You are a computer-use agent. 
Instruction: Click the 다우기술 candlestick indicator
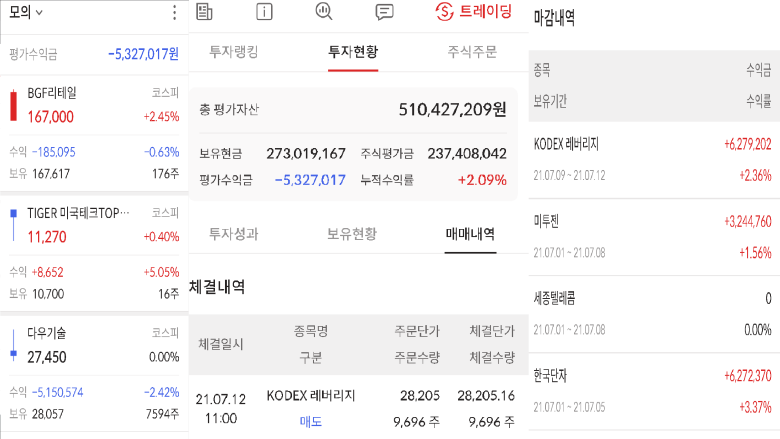pos(13,345)
